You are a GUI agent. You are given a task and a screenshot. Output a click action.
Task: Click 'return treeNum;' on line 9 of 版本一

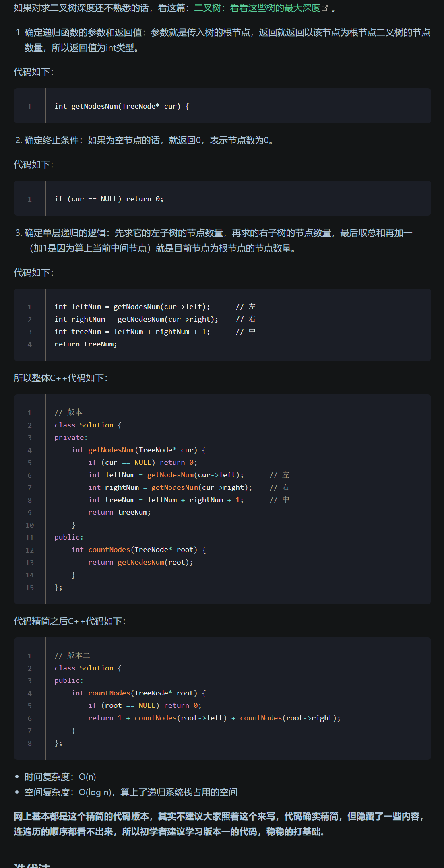tap(120, 512)
